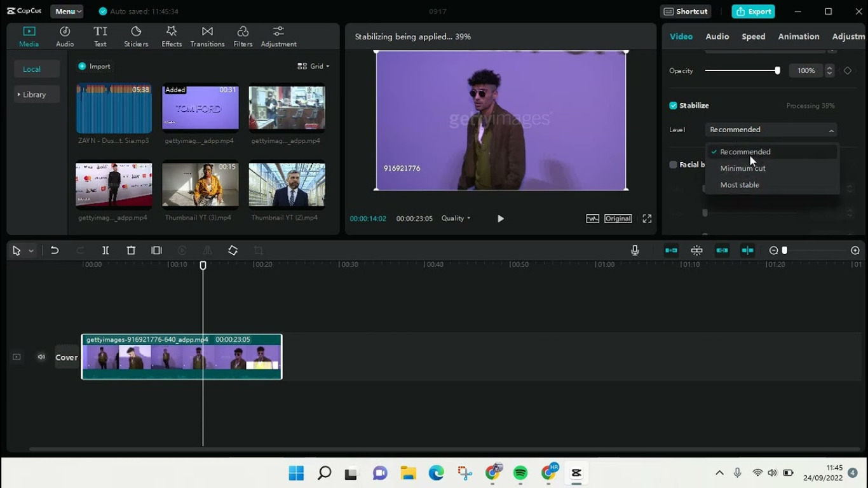The image size is (868, 488).
Task: Open the Media panel
Action: click(x=29, y=37)
